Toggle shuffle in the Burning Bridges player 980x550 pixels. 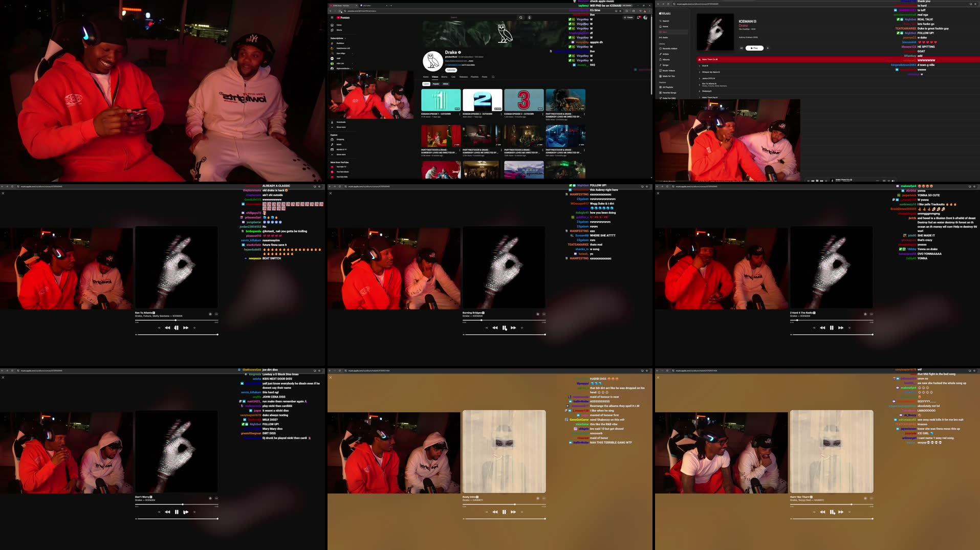pyautogui.click(x=486, y=328)
